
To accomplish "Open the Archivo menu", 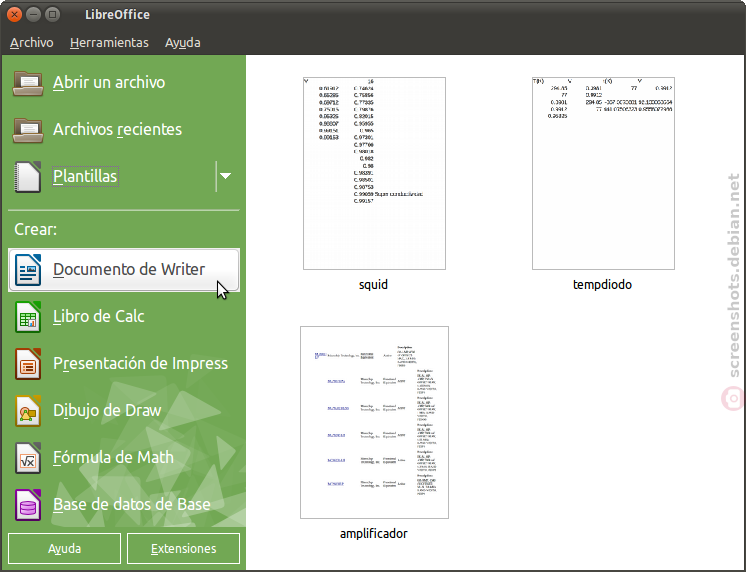I will pyautogui.click(x=31, y=42).
